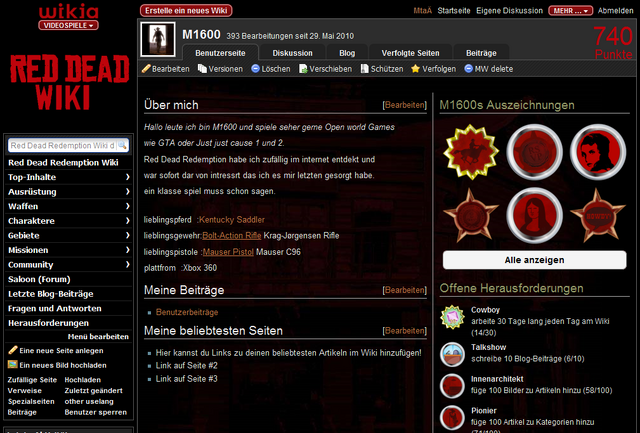Open the Kentucky Saddler link

(232, 220)
